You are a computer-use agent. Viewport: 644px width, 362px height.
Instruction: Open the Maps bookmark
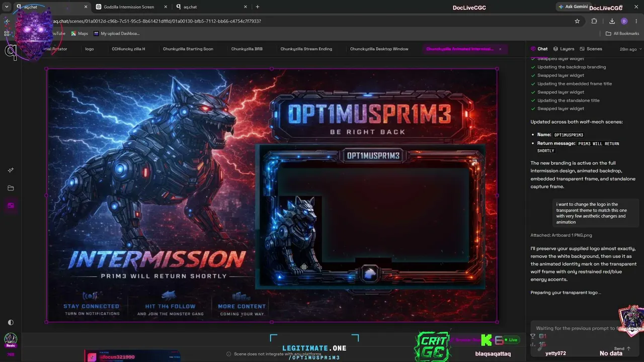[x=79, y=34]
